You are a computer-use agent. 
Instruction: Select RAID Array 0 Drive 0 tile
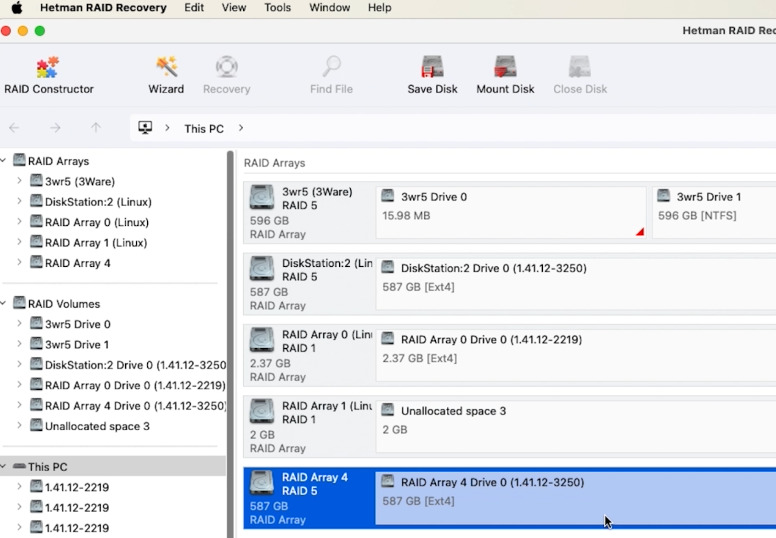click(576, 355)
